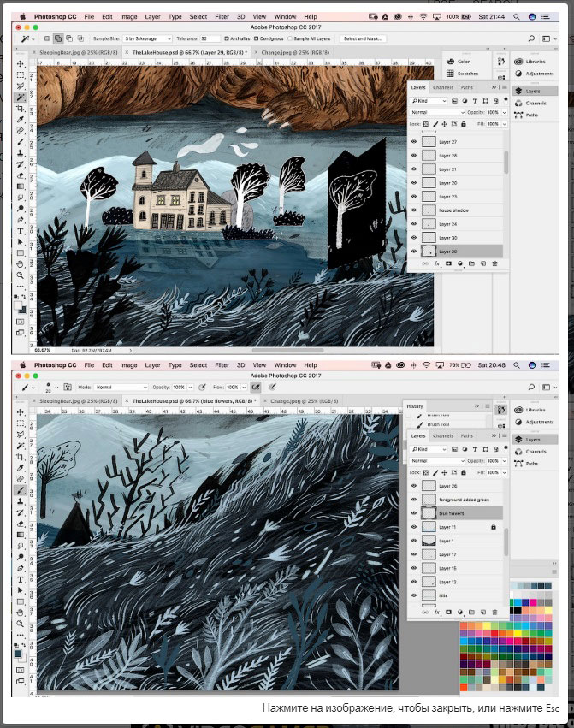Enable the Sample All Layers checkbox
Screen dimensions: 574x728
pos(290,38)
